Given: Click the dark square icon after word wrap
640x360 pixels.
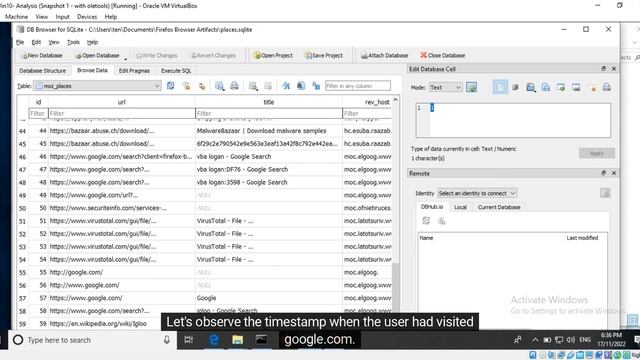Looking at the screenshot, I should tap(516, 87).
